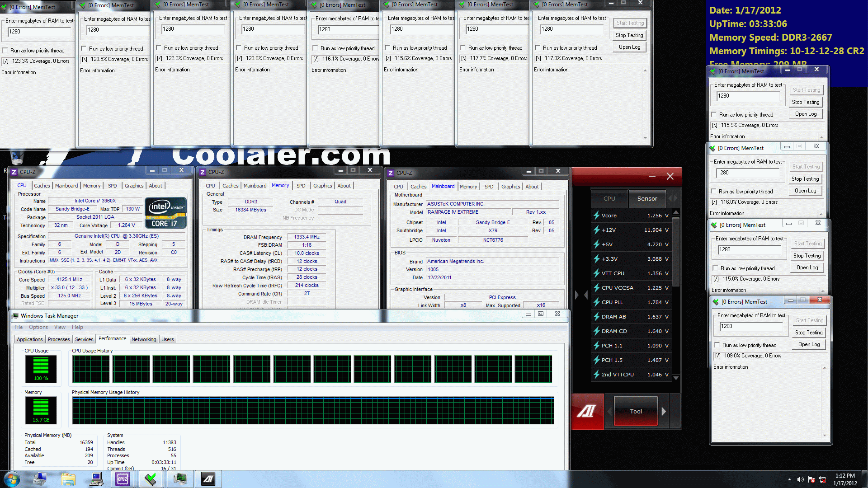This screenshot has height=488, width=868.
Task: Click Open Log in 109.0% MemTest window
Action: click(x=809, y=344)
